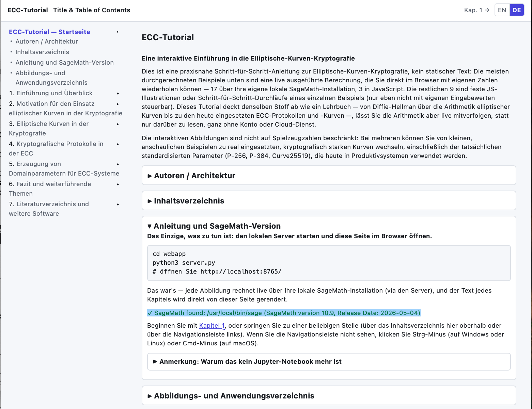The image size is (532, 409).
Task: Expand the Abbildungs- und Anwendungsverzeichnis section
Action: click(x=329, y=396)
